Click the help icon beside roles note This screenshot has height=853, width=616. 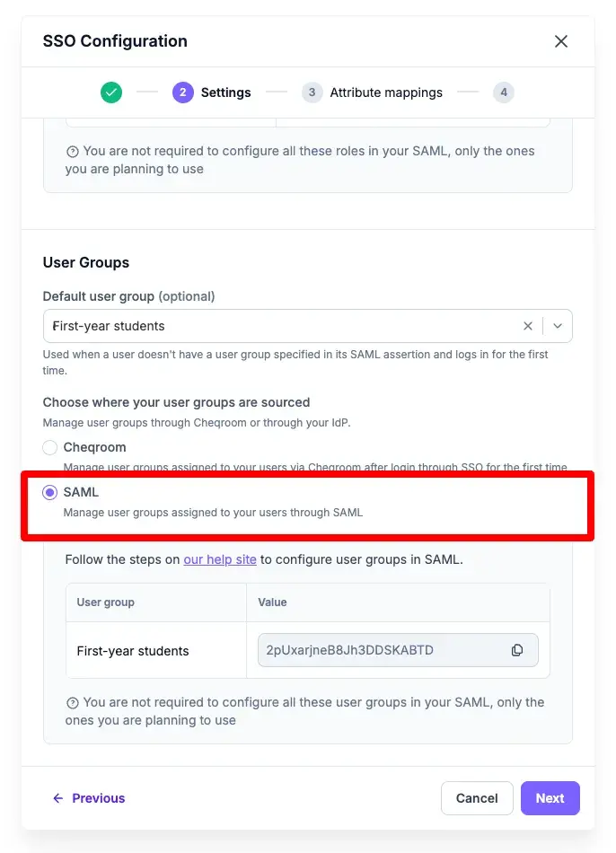[x=73, y=152]
